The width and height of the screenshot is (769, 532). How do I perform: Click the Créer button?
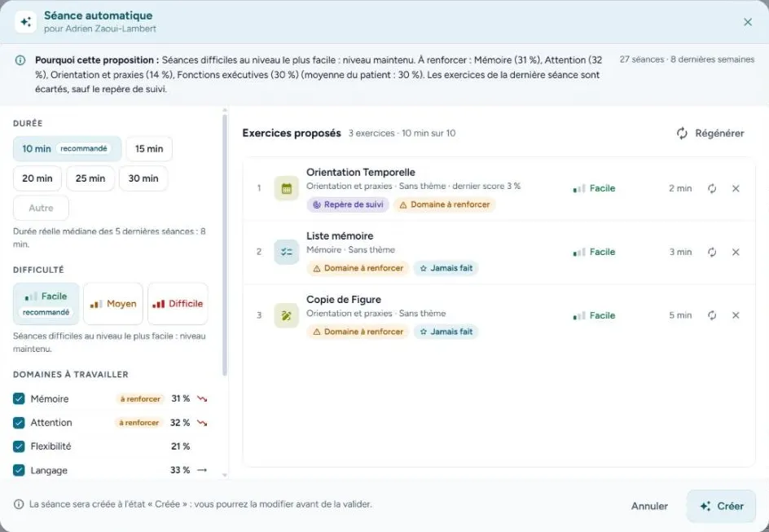[x=721, y=506]
